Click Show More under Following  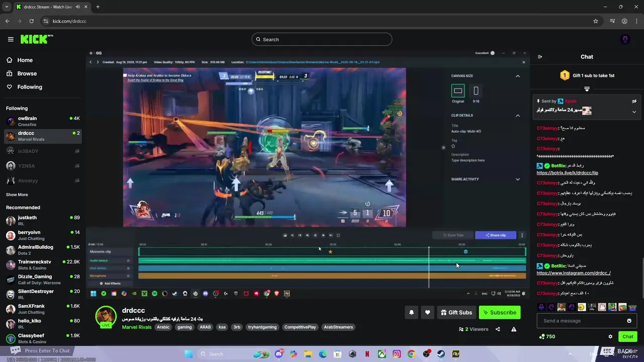pyautogui.click(x=17, y=195)
